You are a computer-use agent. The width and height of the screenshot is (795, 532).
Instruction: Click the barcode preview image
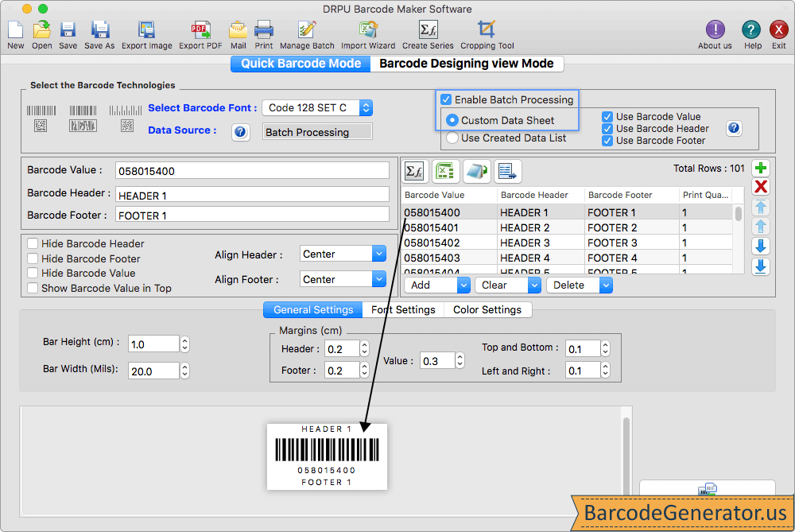click(327, 456)
